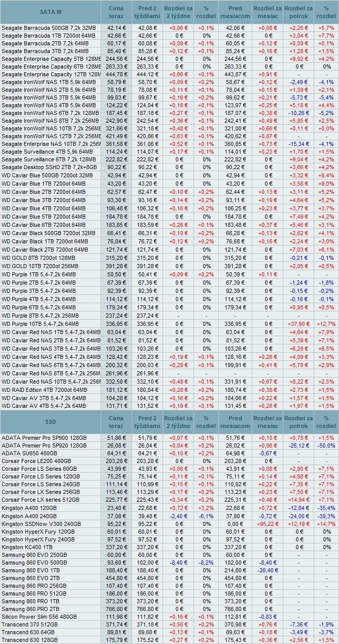Click WD RAID Edition 4TB product name
The width and height of the screenshot is (339, 644).
[43, 390]
